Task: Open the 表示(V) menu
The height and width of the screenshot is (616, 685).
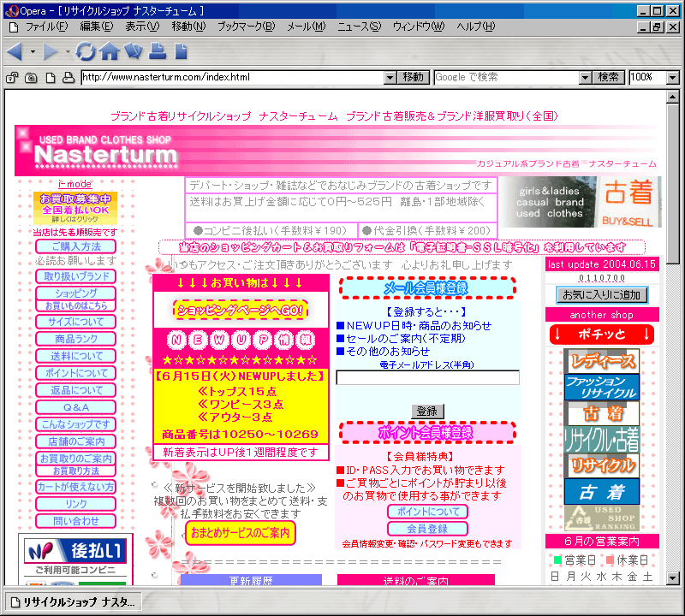Action: click(142, 27)
